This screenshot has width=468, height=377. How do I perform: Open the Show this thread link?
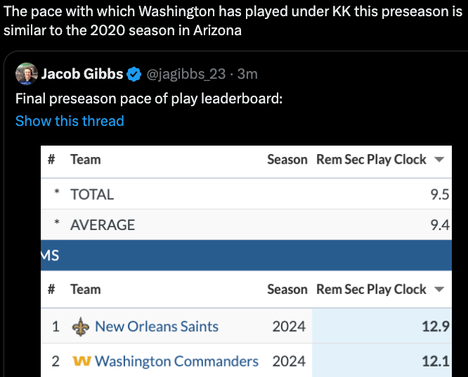(70, 121)
